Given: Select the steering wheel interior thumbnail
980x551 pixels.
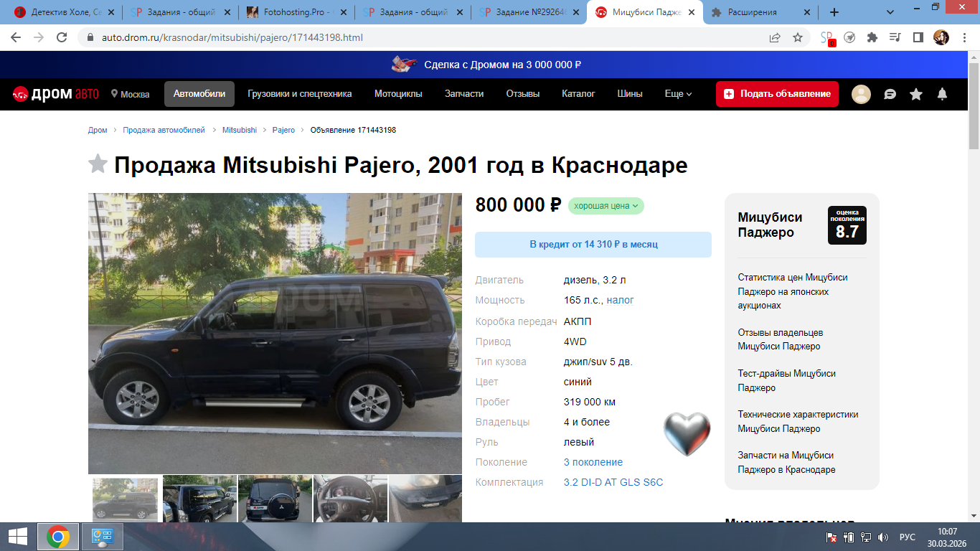Looking at the screenshot, I should pos(350,499).
